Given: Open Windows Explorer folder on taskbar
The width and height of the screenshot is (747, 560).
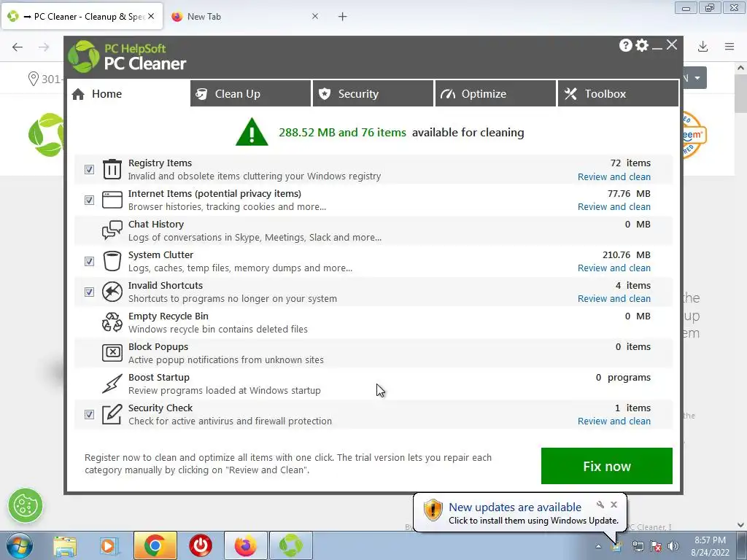Looking at the screenshot, I should tap(65, 546).
